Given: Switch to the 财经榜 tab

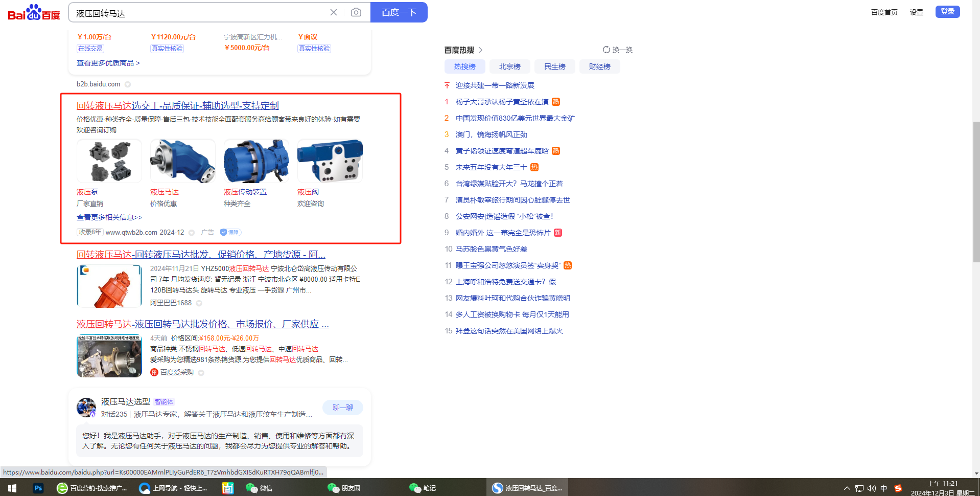Looking at the screenshot, I should coord(600,66).
